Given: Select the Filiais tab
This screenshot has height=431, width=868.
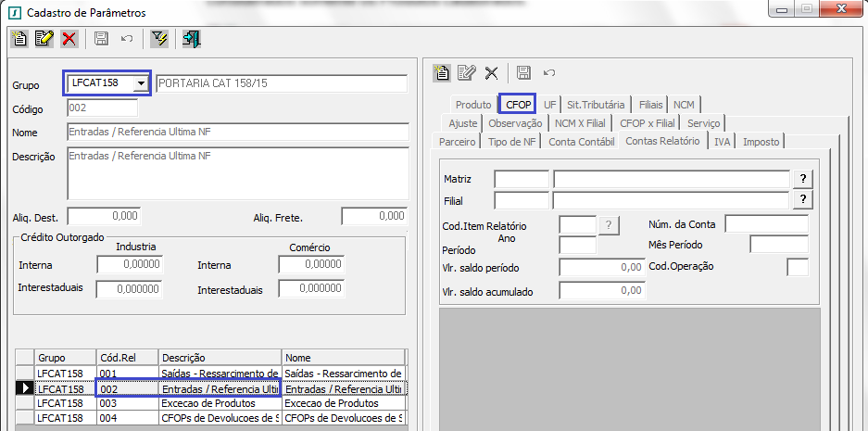Looking at the screenshot, I should (650, 105).
